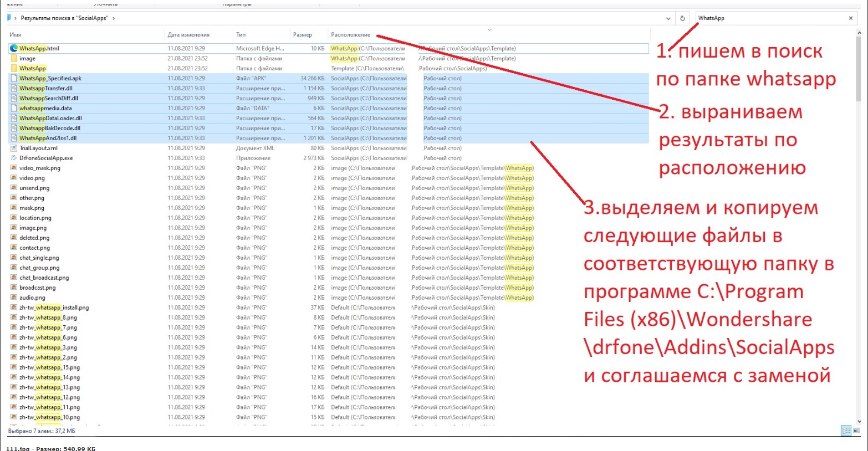Viewport: 868px width, 451px height.
Task: Select location.png image icon
Action: click(x=14, y=218)
